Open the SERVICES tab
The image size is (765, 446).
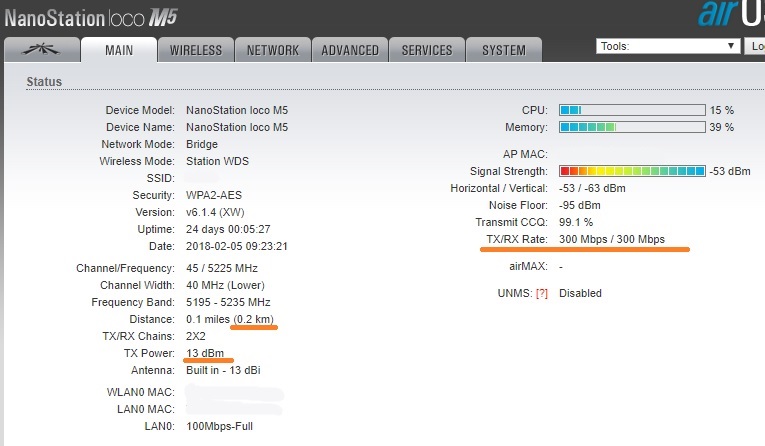tap(427, 50)
